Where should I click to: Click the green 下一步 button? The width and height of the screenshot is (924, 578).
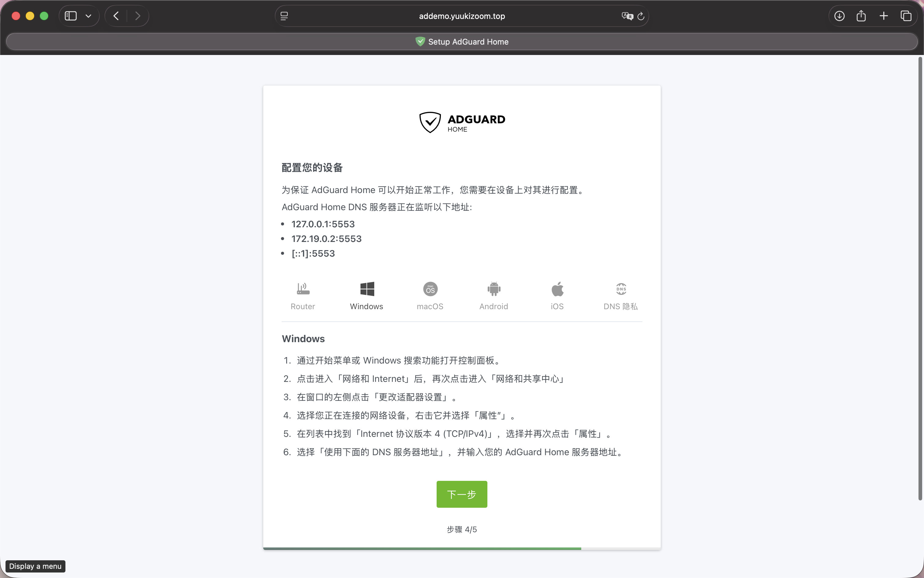pos(462,494)
